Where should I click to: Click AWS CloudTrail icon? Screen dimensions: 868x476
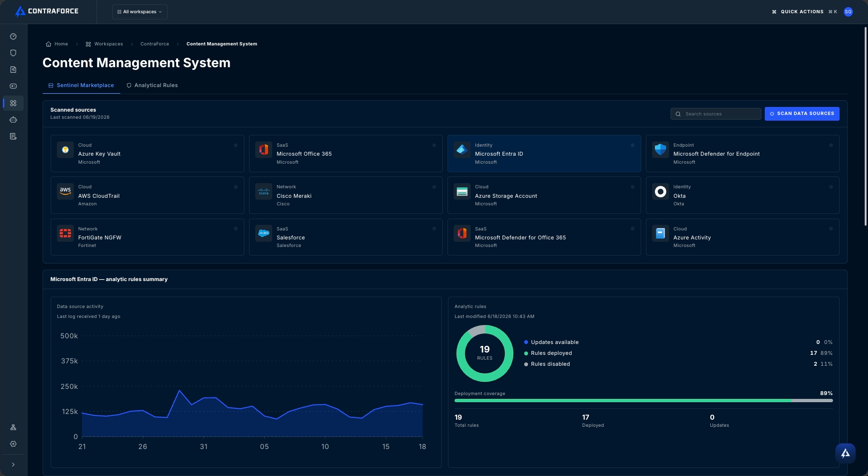click(65, 191)
